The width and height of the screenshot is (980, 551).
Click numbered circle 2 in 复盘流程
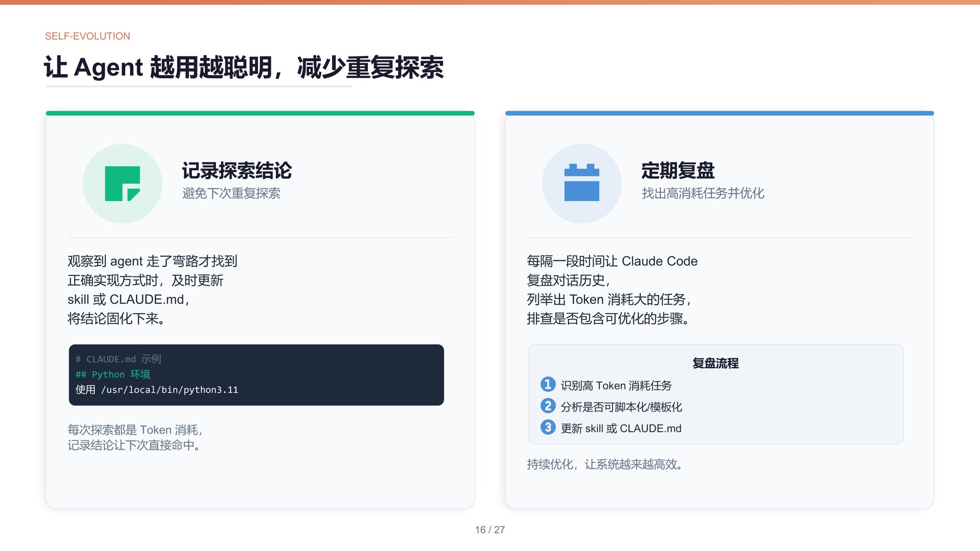click(548, 406)
